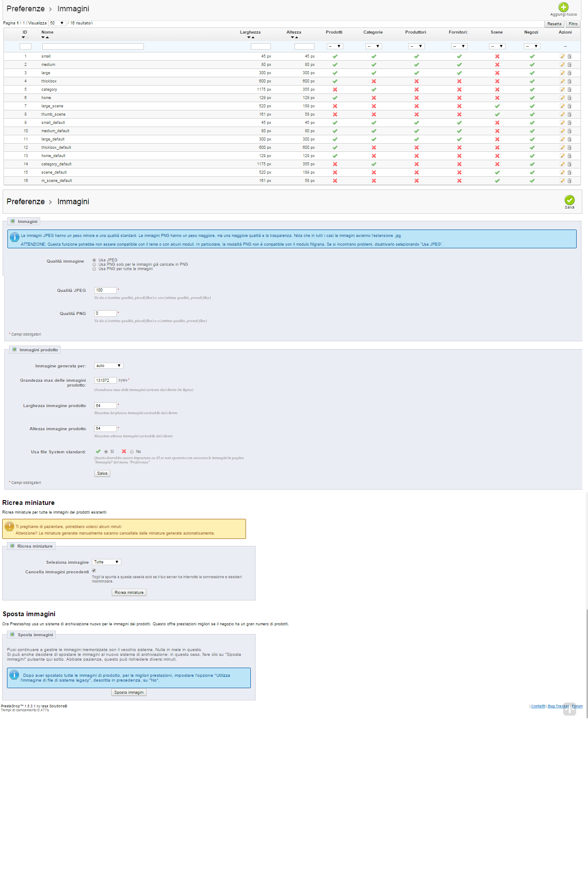The width and height of the screenshot is (588, 871).
Task: Open the Categorie filter dropdown
Action: (374, 46)
